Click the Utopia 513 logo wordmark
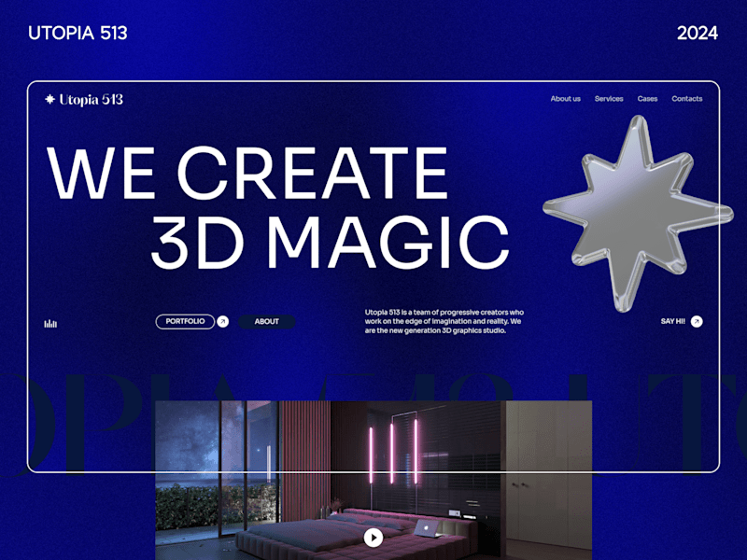The height and width of the screenshot is (560, 747). point(91,100)
